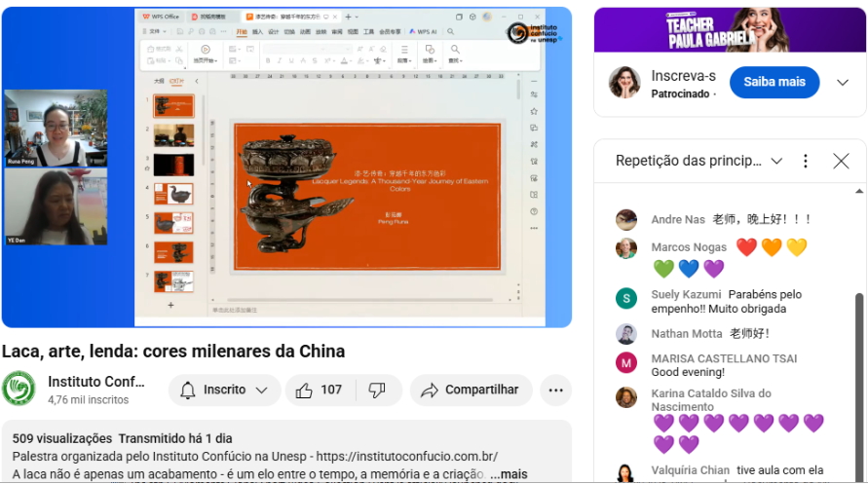868x484 pixels.
Task: Click the like thumbs-up icon
Action: click(304, 391)
